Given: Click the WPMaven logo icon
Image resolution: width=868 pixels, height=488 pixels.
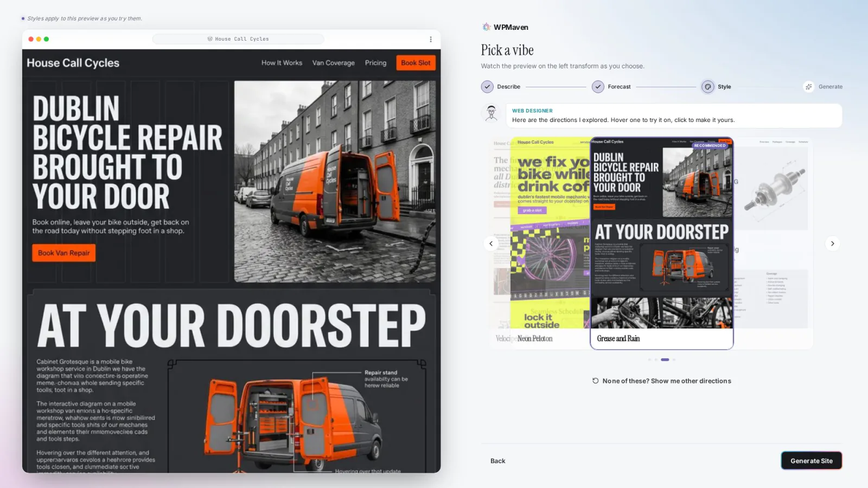Looking at the screenshot, I should tap(487, 27).
